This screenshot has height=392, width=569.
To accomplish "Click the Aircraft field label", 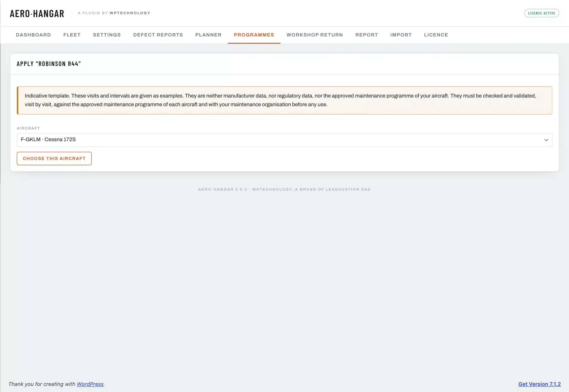I will coord(28,128).
